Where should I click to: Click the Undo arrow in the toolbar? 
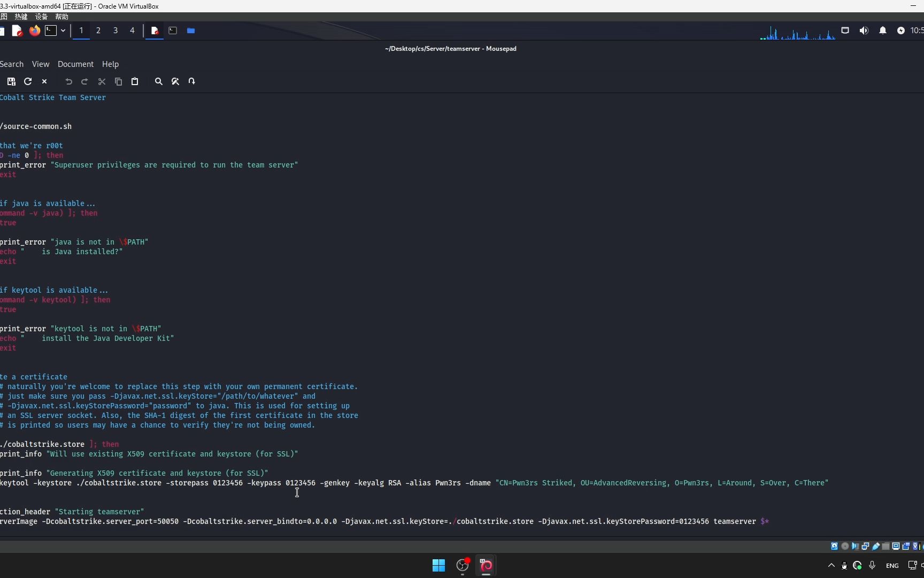tap(68, 81)
